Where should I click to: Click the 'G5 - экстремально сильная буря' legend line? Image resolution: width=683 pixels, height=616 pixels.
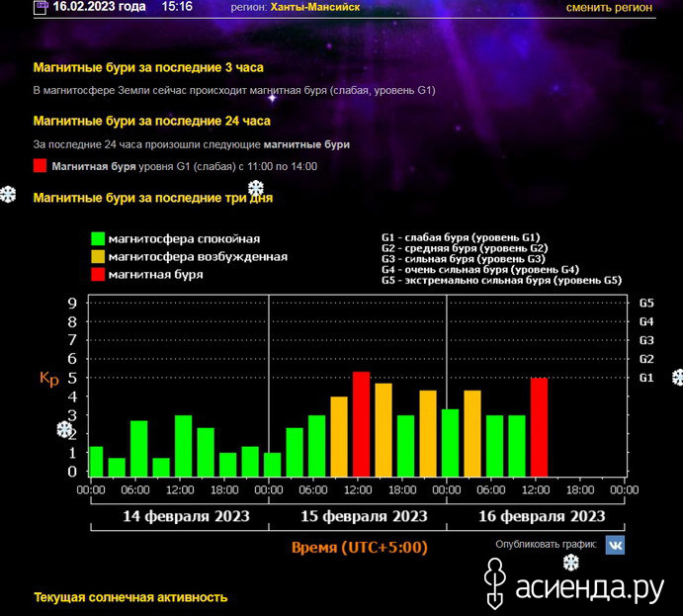501,280
